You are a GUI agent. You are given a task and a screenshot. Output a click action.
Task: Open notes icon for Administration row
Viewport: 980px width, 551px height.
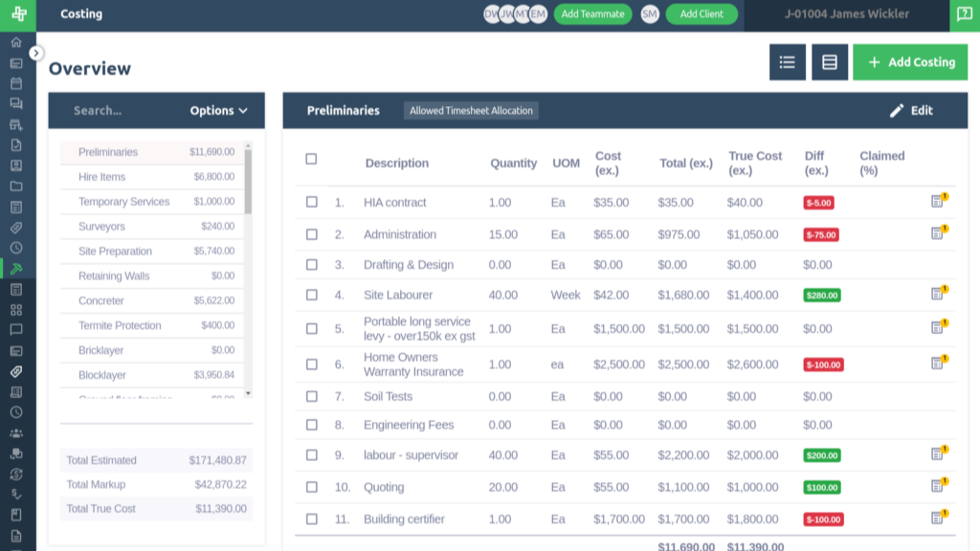coord(939,232)
